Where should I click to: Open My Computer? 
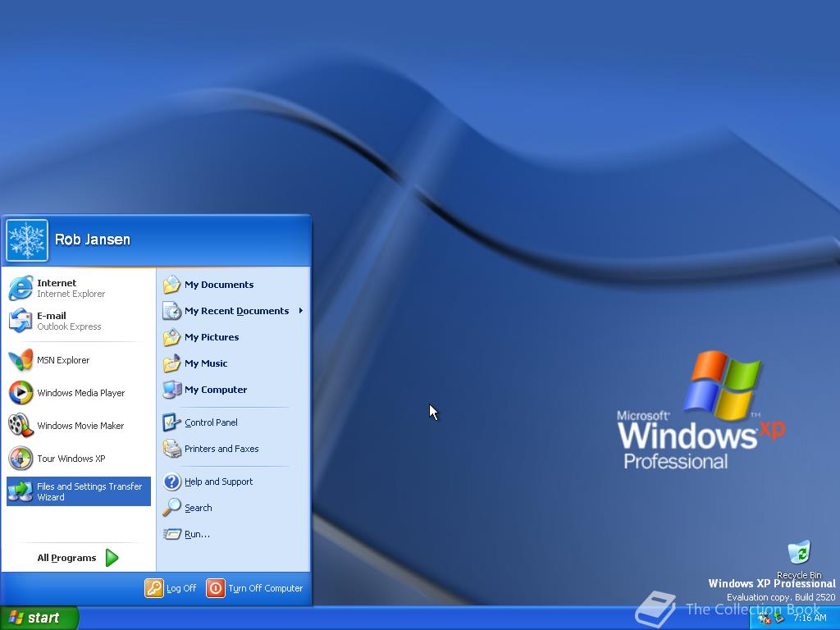233,390
